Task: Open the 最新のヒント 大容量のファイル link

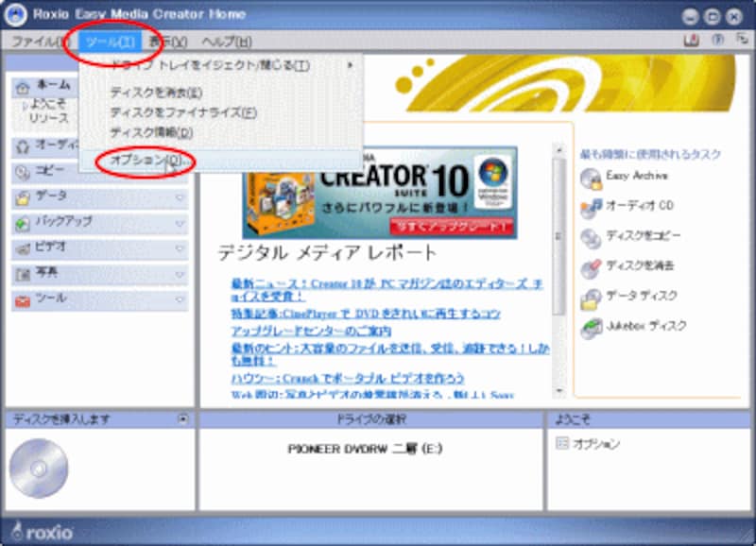Action: [x=390, y=354]
